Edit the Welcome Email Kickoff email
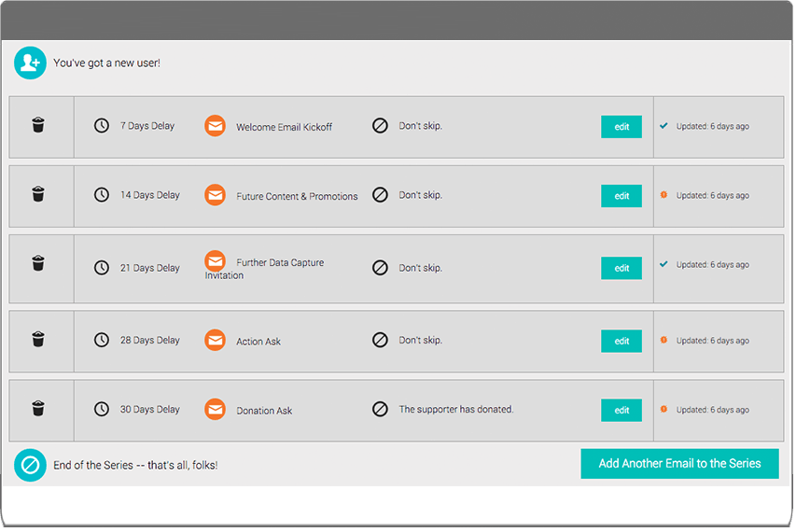The image size is (796, 532). coord(621,127)
